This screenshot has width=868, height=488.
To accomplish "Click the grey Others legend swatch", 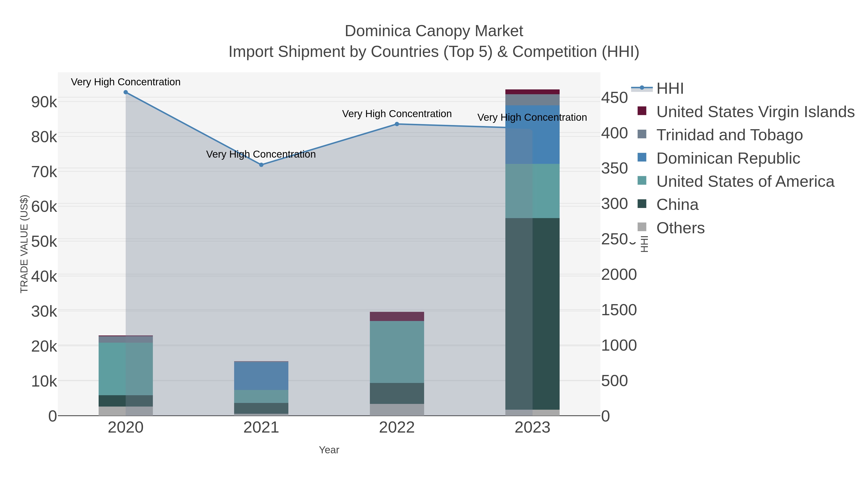I will 642,227.
